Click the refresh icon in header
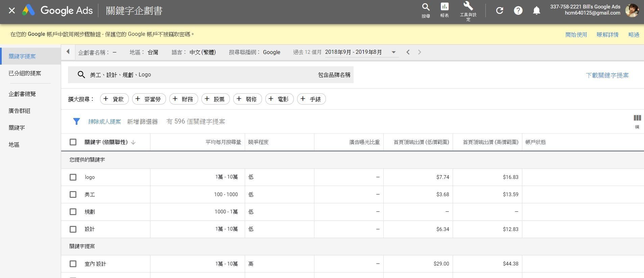This screenshot has height=278, width=644. pyautogui.click(x=499, y=11)
